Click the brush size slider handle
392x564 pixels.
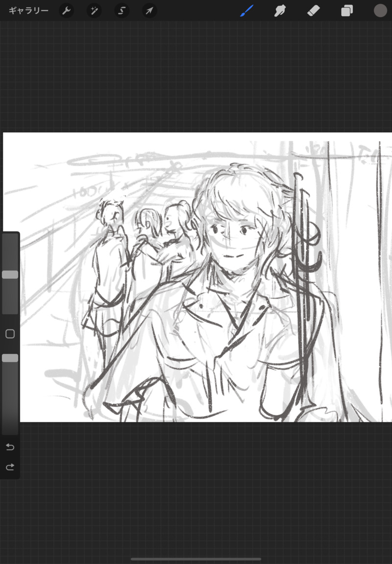pyautogui.click(x=10, y=275)
